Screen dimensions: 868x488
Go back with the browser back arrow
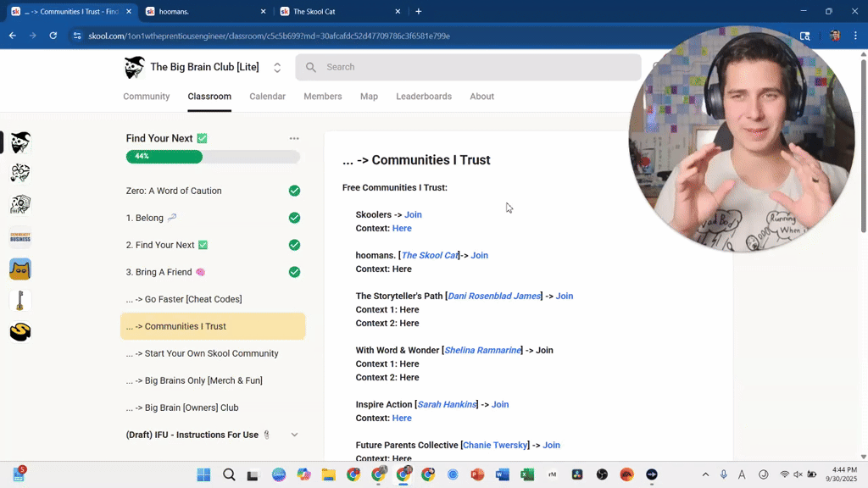pos(12,36)
